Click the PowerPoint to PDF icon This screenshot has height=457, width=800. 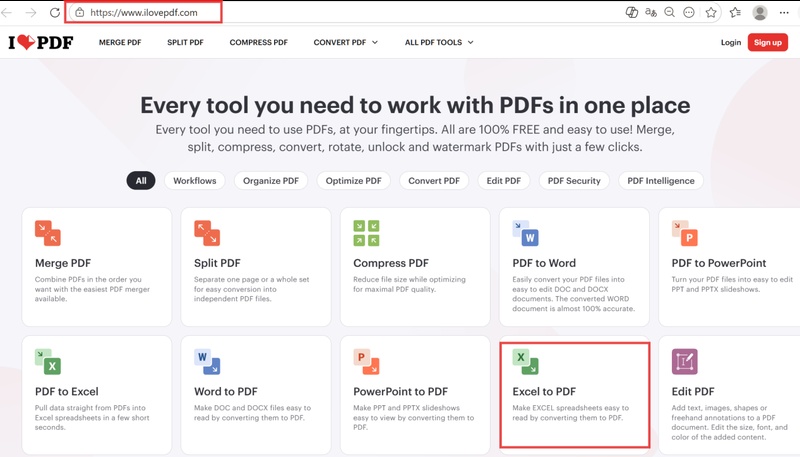pos(366,362)
